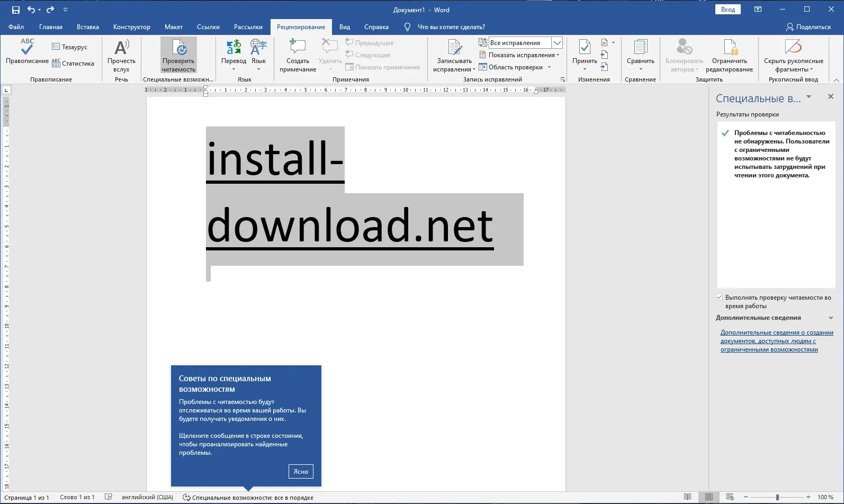Switch to the Вставка ribbon tab
Screen dimensions: 844x504
point(87,27)
